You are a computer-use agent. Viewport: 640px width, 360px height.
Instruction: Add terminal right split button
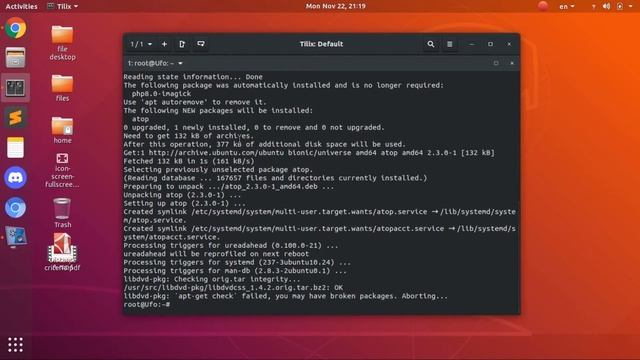tap(182, 44)
